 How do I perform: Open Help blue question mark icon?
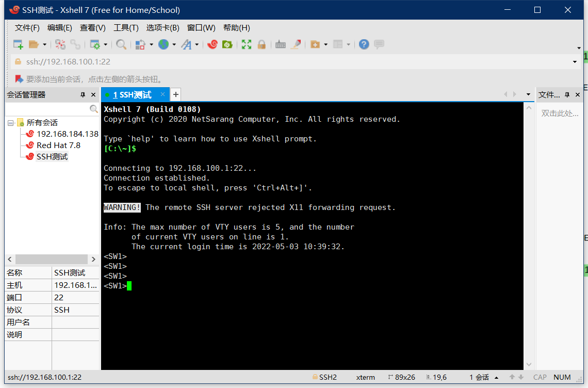click(364, 44)
